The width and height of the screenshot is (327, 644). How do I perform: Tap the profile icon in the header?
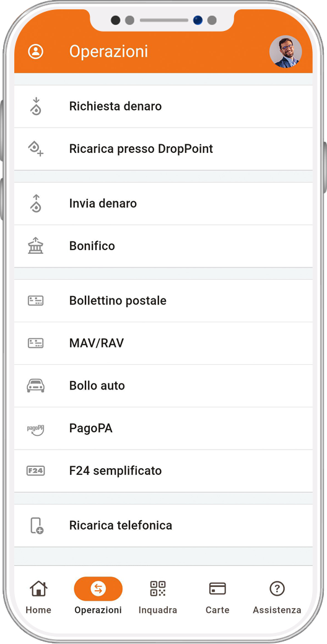pyautogui.click(x=36, y=51)
